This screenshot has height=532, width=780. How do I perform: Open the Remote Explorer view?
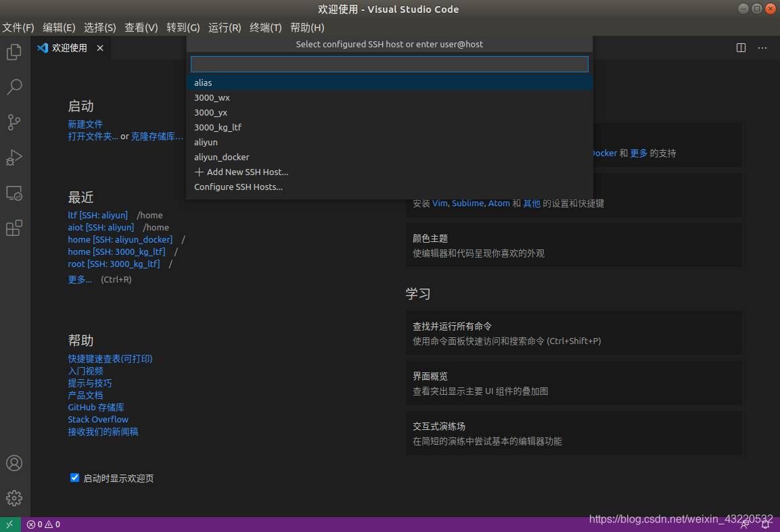pos(14,193)
